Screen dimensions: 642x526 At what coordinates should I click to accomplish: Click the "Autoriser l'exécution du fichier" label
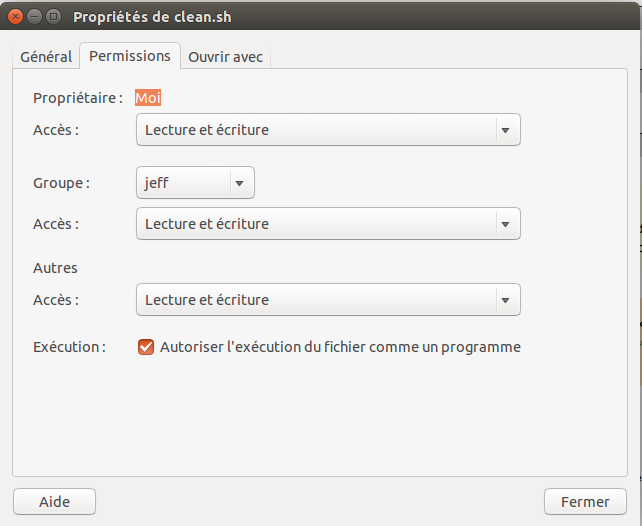340,347
